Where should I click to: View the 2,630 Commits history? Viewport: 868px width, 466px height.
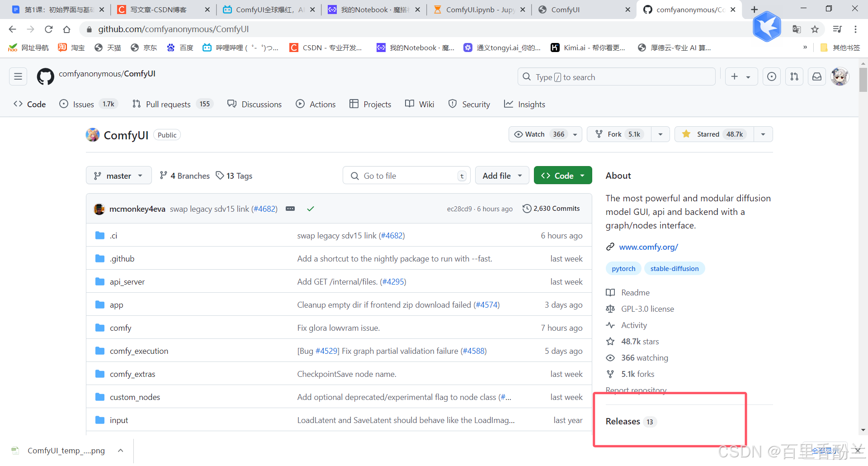tap(551, 209)
